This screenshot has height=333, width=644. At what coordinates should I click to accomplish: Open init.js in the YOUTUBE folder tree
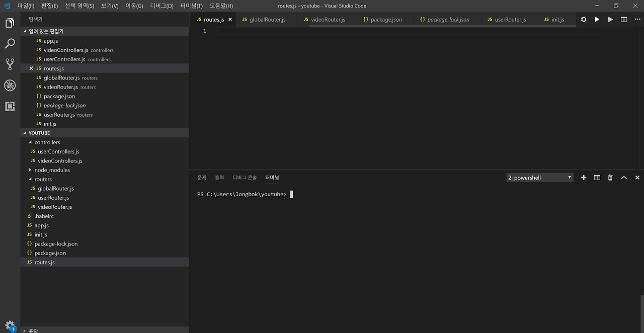[x=105, y=234]
